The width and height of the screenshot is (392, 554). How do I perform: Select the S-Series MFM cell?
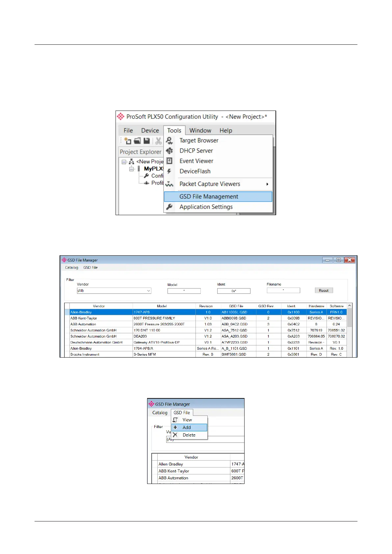[164, 354]
